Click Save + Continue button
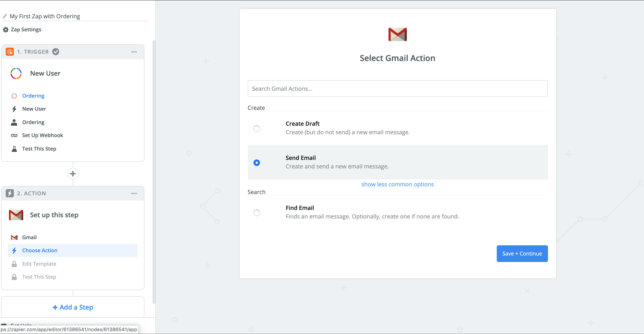644x334 pixels. (522, 253)
